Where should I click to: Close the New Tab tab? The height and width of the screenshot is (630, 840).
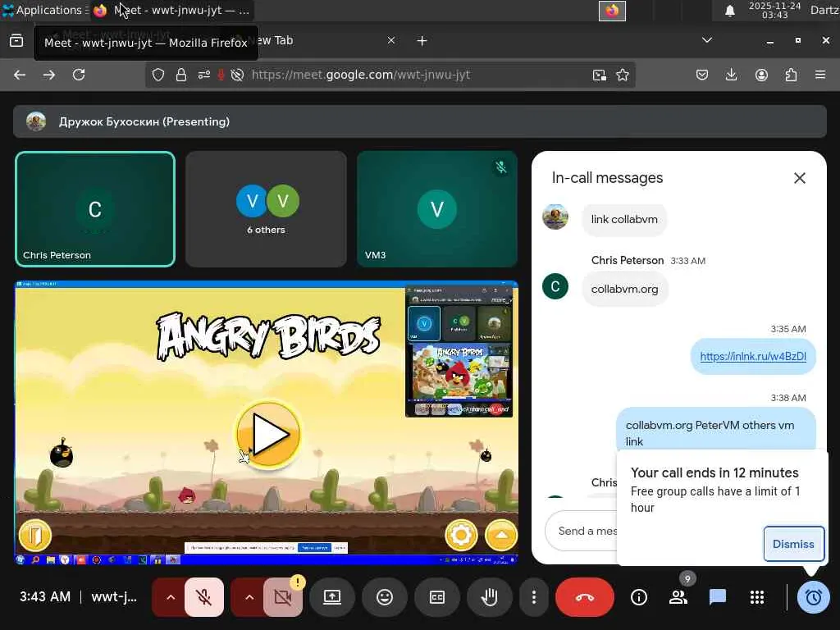tap(391, 41)
